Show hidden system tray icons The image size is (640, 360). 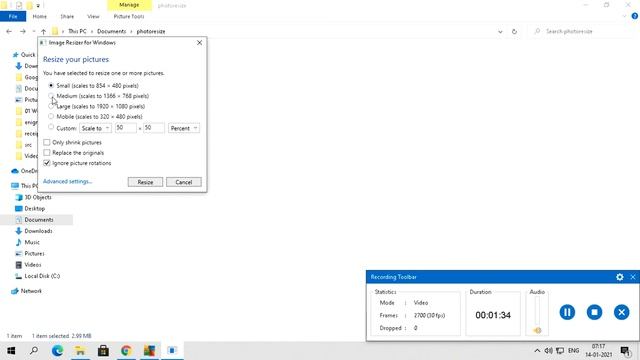(537, 351)
